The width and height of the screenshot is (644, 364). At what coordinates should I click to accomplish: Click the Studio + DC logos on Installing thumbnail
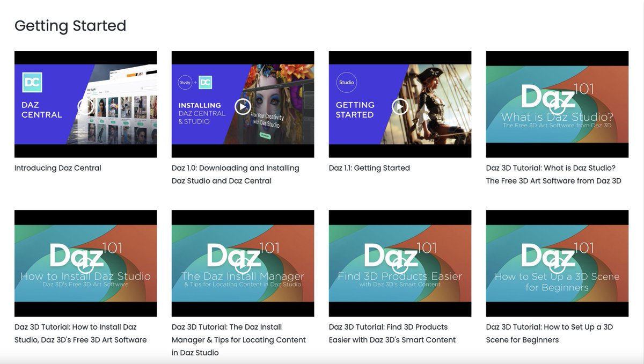coord(195,82)
